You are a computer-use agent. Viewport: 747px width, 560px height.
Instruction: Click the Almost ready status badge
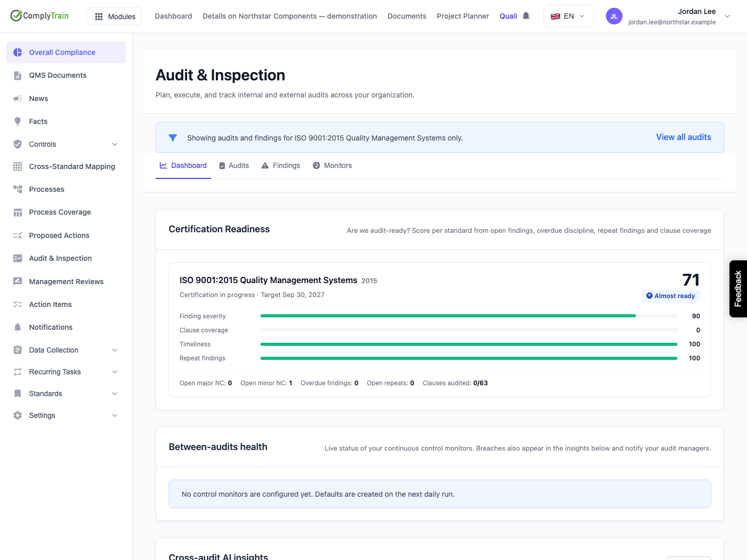670,296
